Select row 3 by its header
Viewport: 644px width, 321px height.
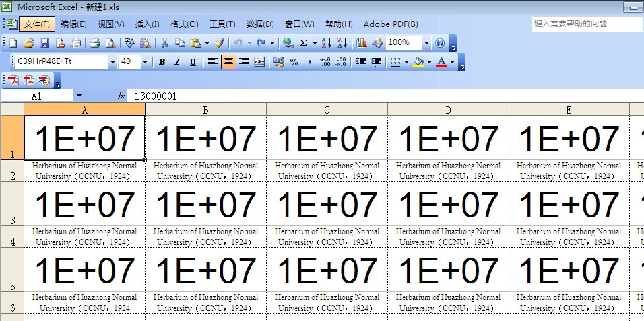12,204
